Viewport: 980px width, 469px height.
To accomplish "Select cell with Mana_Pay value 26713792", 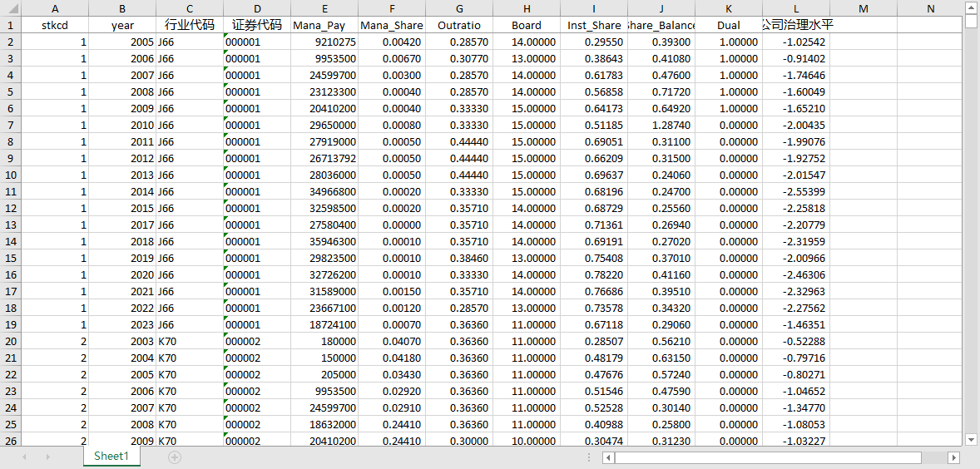I will pos(324,159).
